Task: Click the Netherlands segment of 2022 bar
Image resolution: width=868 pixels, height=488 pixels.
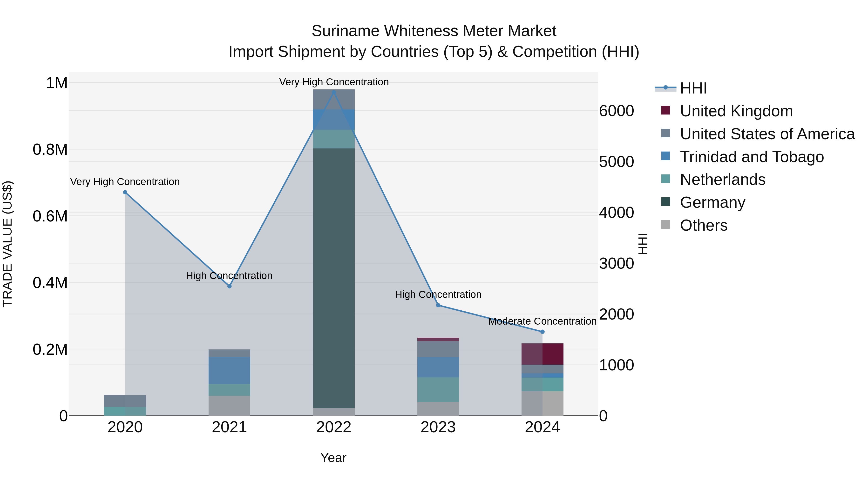Action: point(334,139)
